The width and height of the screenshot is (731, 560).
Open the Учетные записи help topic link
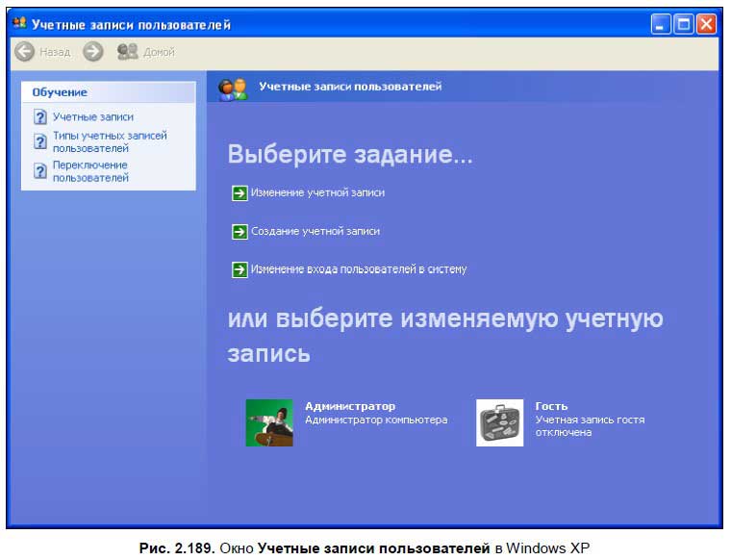click(92, 117)
